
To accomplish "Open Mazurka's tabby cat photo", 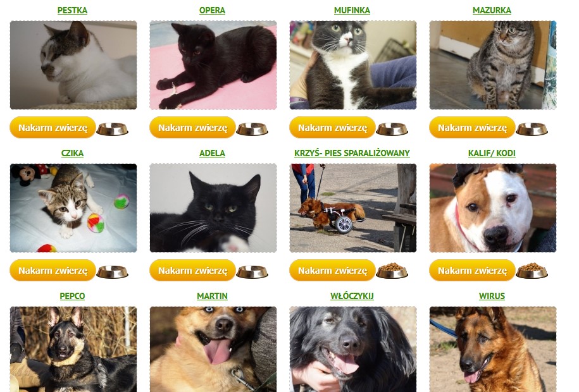I will [x=493, y=65].
